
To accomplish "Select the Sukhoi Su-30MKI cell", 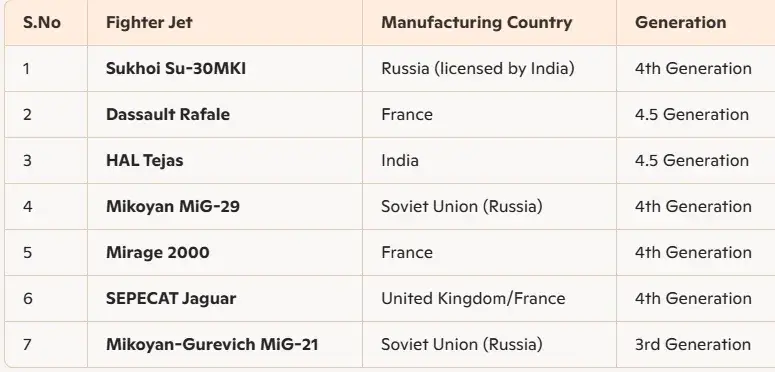I will (225, 69).
